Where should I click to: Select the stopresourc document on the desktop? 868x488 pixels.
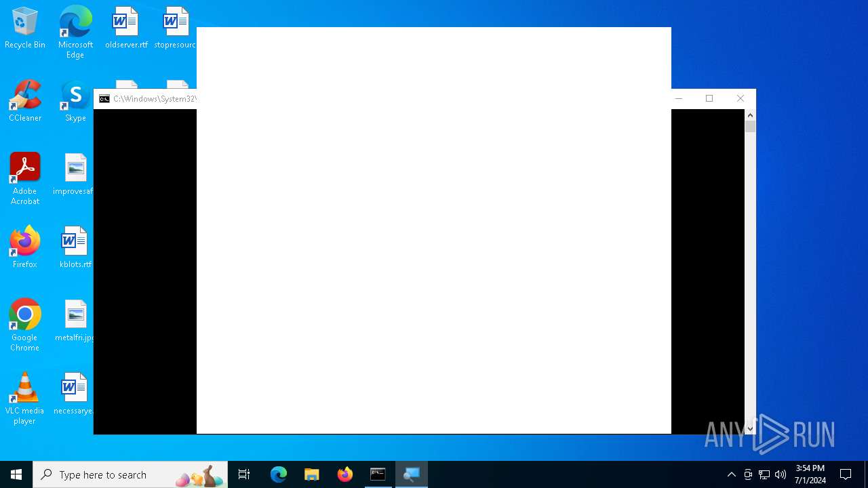(x=175, y=28)
